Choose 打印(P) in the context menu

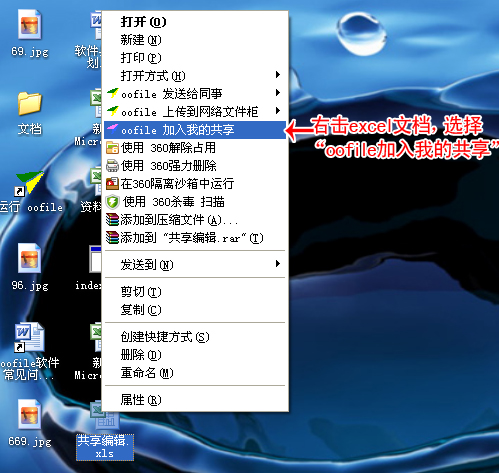pyautogui.click(x=195, y=58)
